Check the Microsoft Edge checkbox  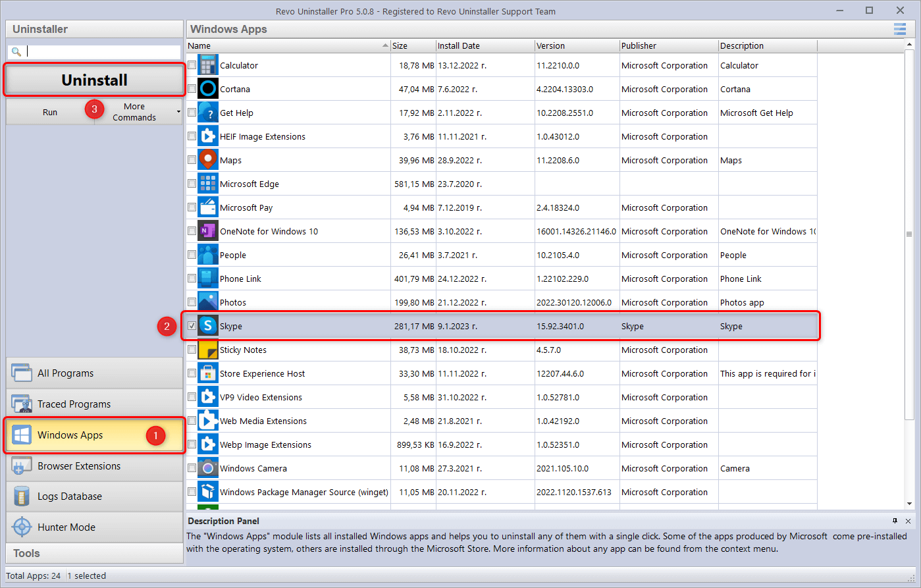tap(192, 184)
